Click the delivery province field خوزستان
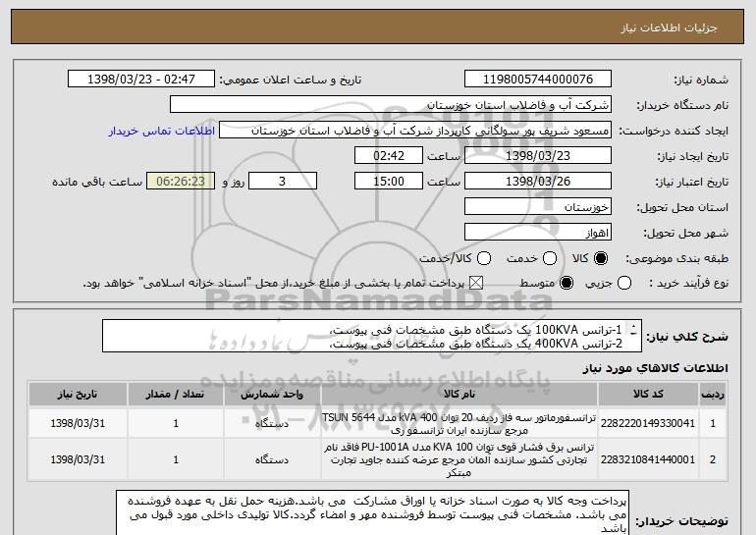Screen dimensions: 756x535 (x=538, y=207)
